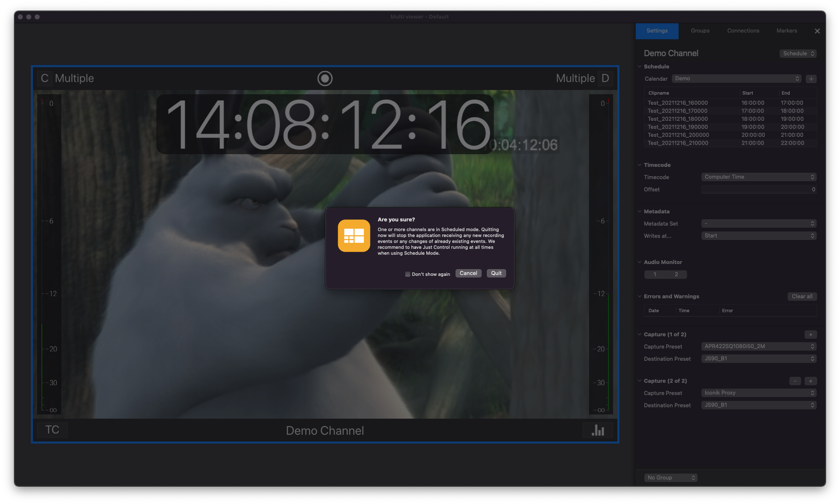The image size is (840, 504).
Task: Open the audio meter bars icon
Action: click(x=597, y=430)
